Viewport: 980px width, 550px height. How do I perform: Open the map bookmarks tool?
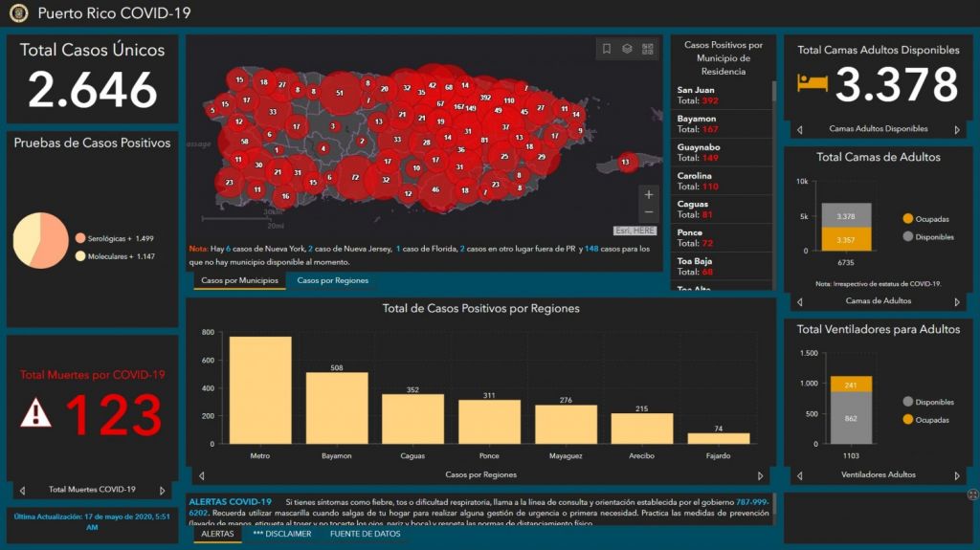pyautogui.click(x=607, y=49)
